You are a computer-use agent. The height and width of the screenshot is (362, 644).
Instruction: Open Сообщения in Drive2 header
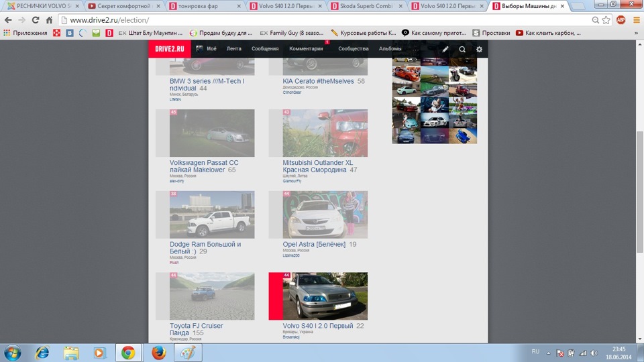tap(265, 48)
